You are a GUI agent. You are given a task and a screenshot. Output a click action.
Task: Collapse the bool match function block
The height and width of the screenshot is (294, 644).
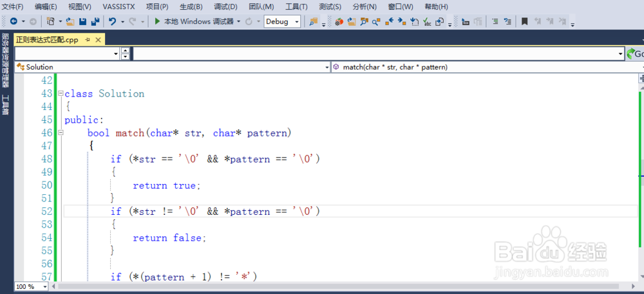(x=61, y=133)
